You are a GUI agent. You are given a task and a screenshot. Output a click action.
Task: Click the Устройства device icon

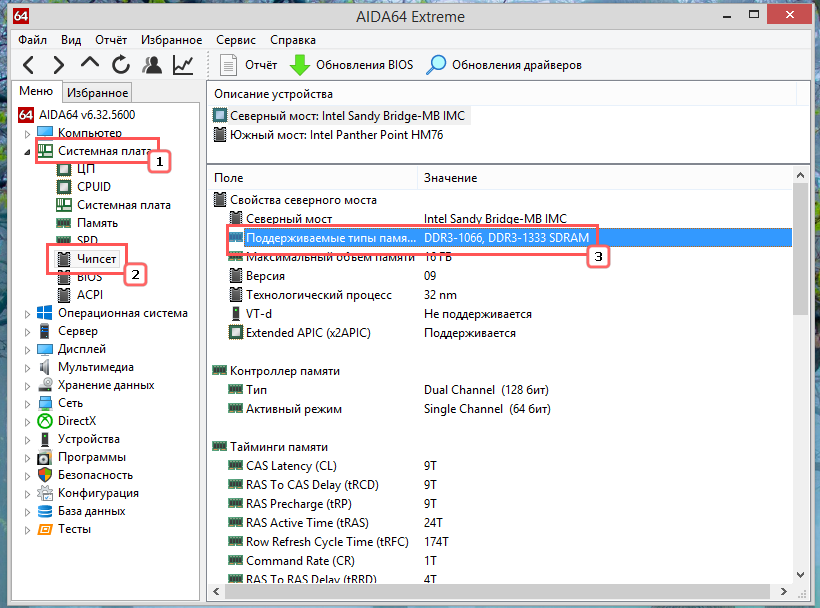(45, 439)
